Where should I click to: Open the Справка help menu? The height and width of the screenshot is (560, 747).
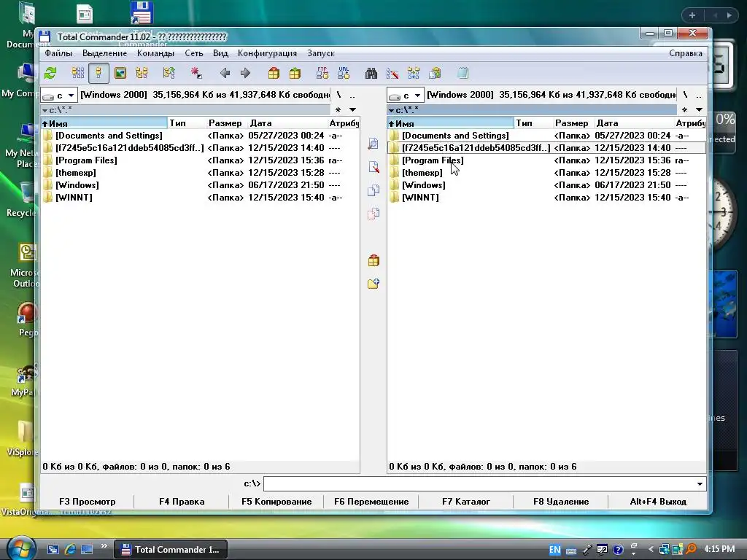[686, 53]
